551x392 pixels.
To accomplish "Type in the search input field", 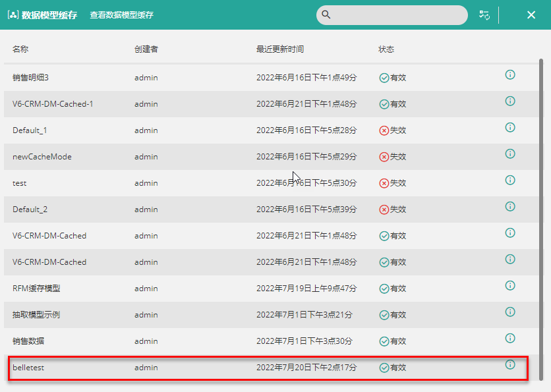I will click(399, 15).
